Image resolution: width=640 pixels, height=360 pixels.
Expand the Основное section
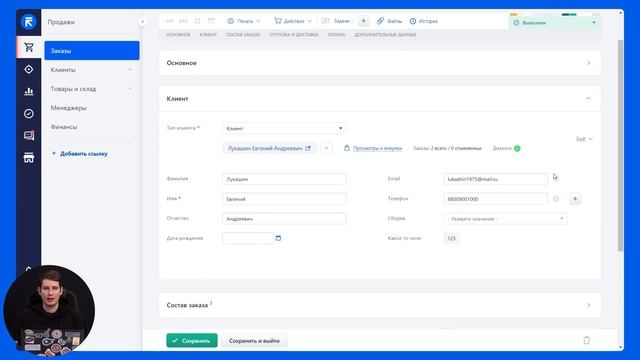click(588, 63)
